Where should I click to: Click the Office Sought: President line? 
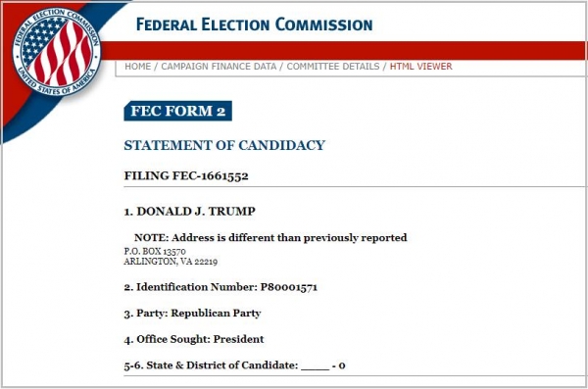(x=193, y=339)
